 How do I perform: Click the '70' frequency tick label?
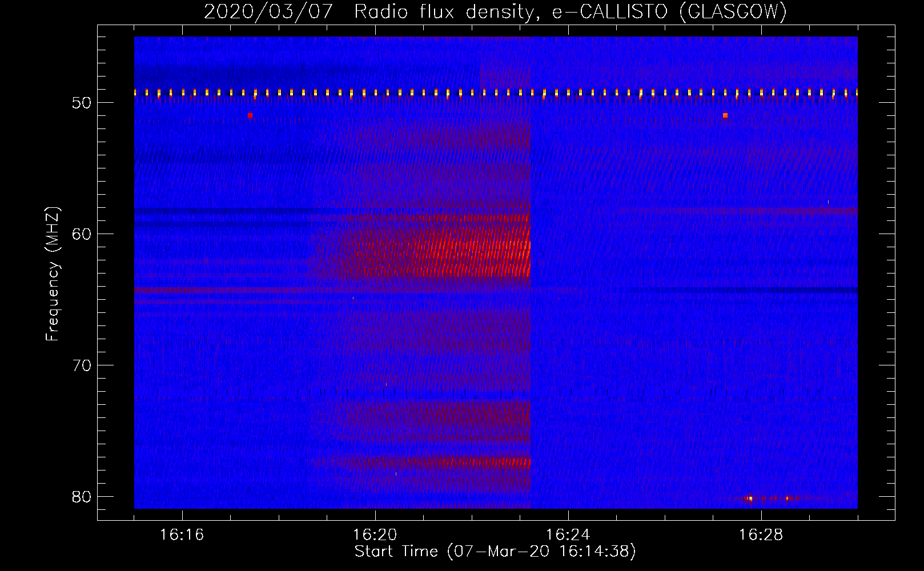82,365
